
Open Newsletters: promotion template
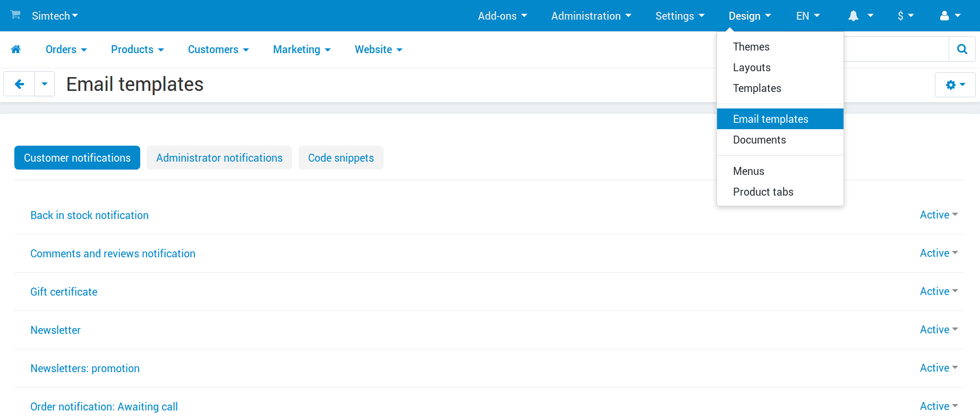pos(85,368)
